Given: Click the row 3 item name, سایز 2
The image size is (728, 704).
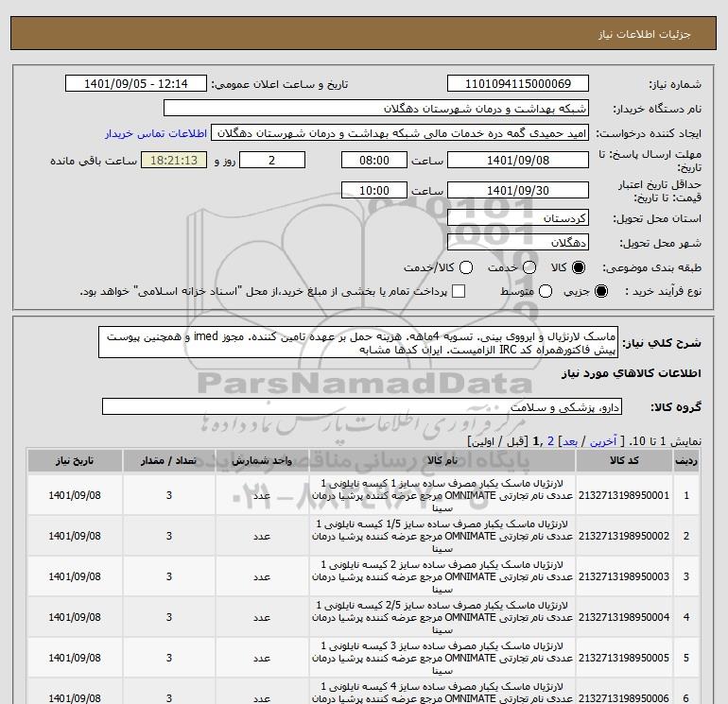Looking at the screenshot, I should 442,576.
